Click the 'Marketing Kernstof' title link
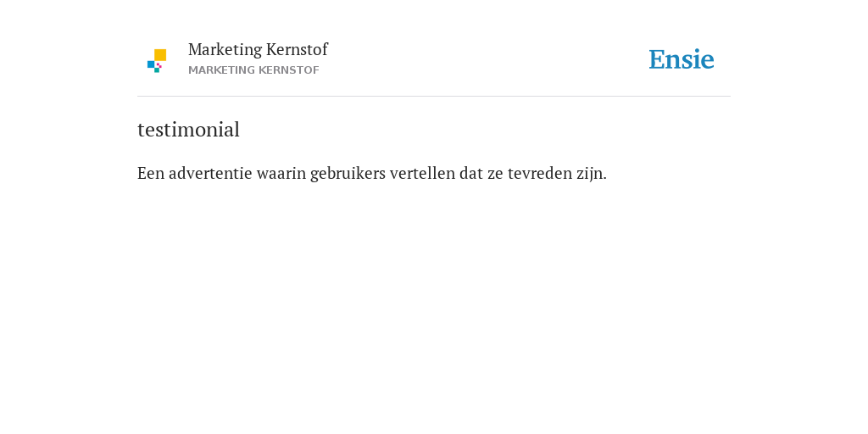868x434 pixels. pos(258,49)
